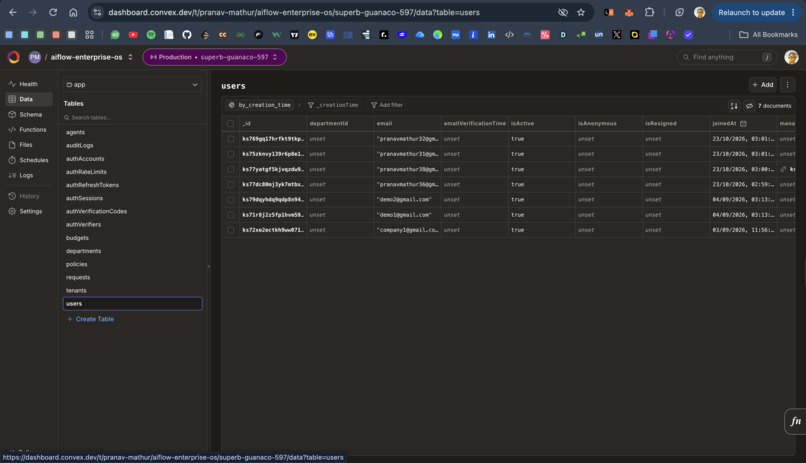This screenshot has width=806, height=463.
Task: Select row with pranavmathur32 email
Action: [x=230, y=139]
